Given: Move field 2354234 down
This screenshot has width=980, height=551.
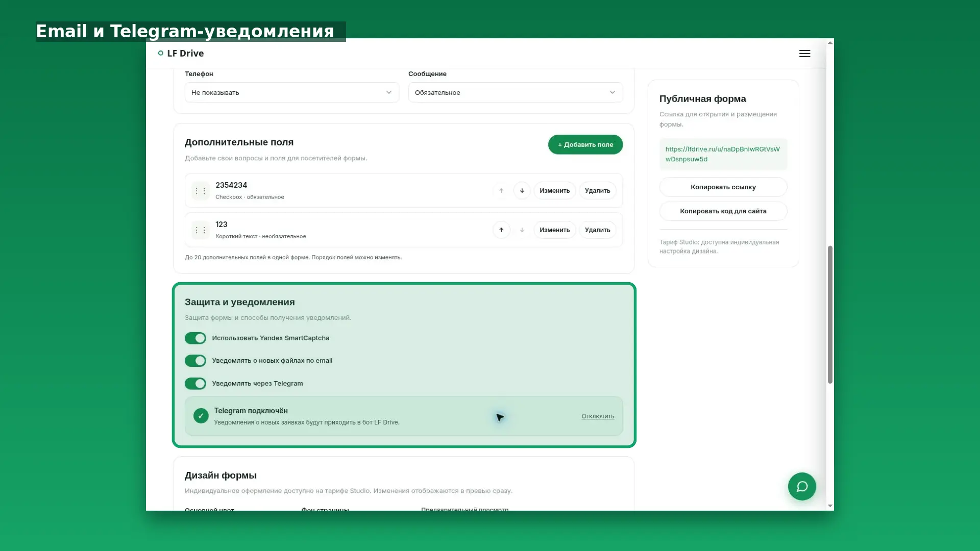Looking at the screenshot, I should point(522,191).
